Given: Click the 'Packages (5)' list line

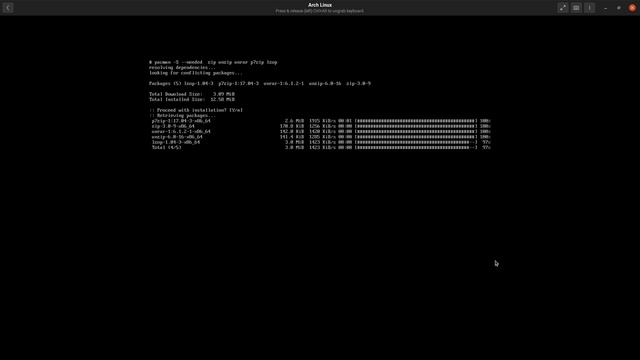Looking at the screenshot, I should point(260,84).
